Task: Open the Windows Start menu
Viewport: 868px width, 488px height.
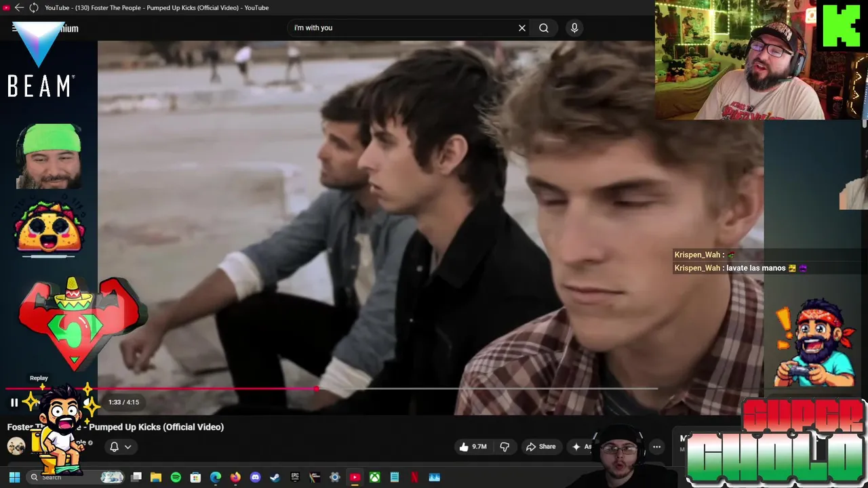Action: pyautogui.click(x=14, y=477)
